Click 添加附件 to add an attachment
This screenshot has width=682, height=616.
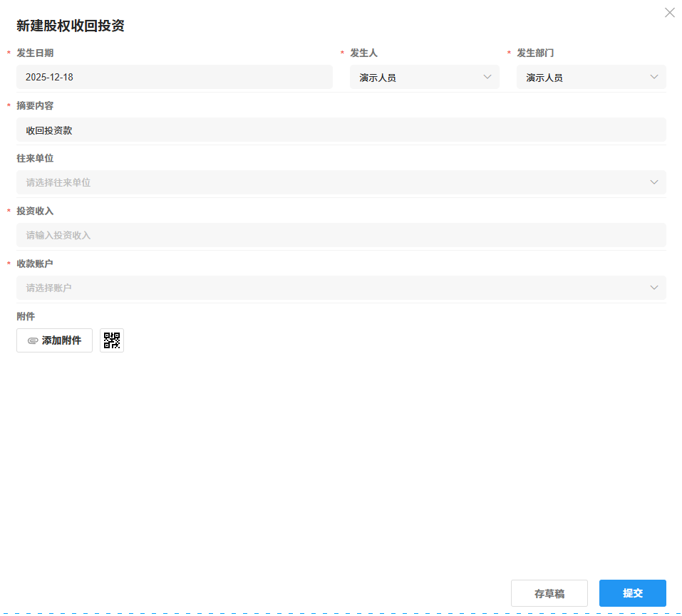pyautogui.click(x=54, y=340)
